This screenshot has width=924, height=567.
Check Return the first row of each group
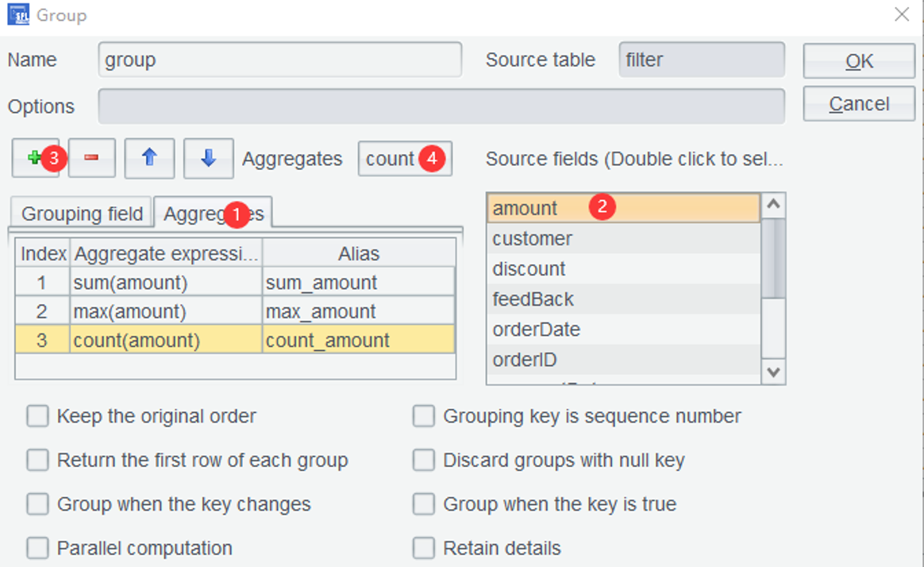pyautogui.click(x=37, y=460)
